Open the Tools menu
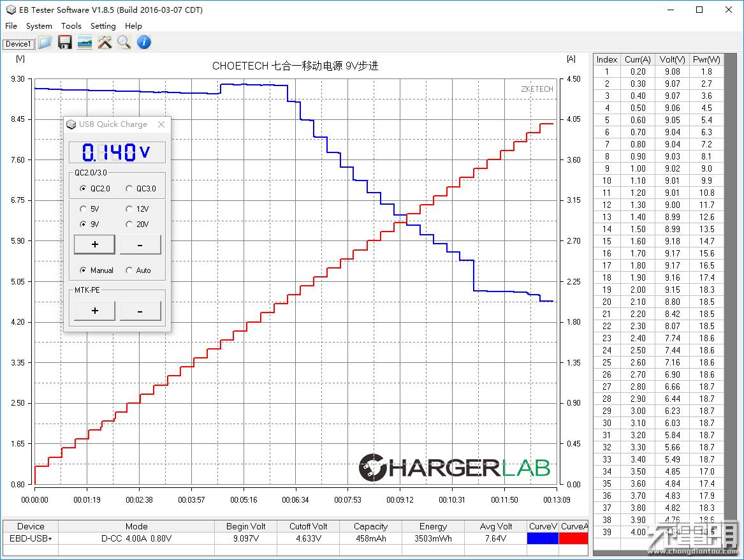 coord(71,26)
